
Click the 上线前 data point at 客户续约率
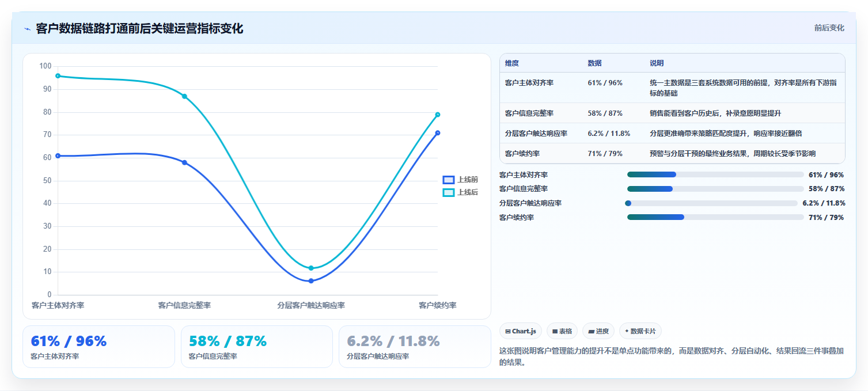[x=438, y=132]
